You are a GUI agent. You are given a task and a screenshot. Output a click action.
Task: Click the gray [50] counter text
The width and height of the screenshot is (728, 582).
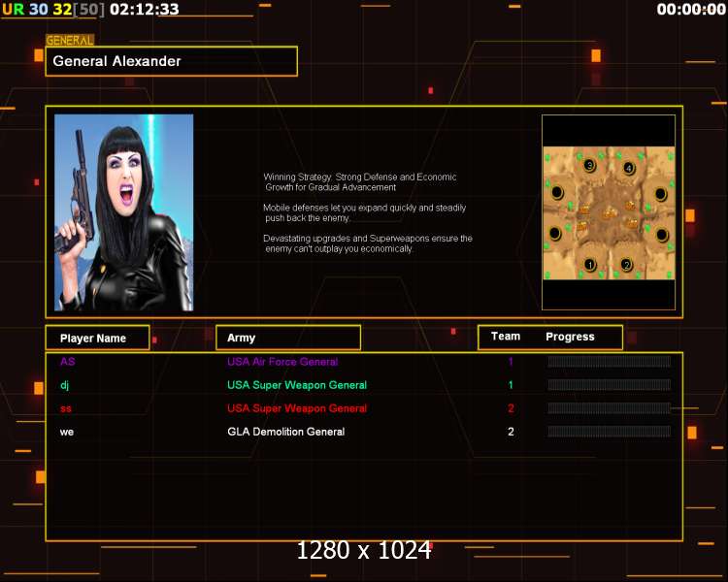tap(88, 10)
